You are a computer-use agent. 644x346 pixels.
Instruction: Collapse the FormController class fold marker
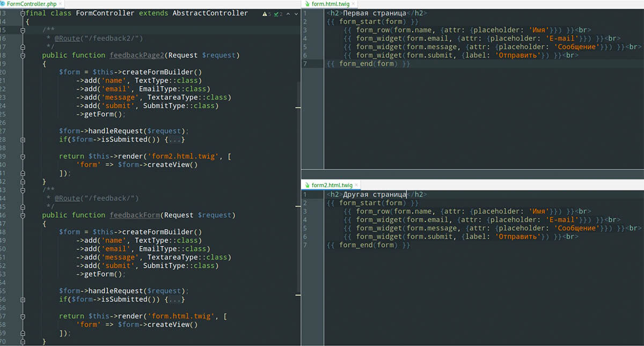[23, 13]
